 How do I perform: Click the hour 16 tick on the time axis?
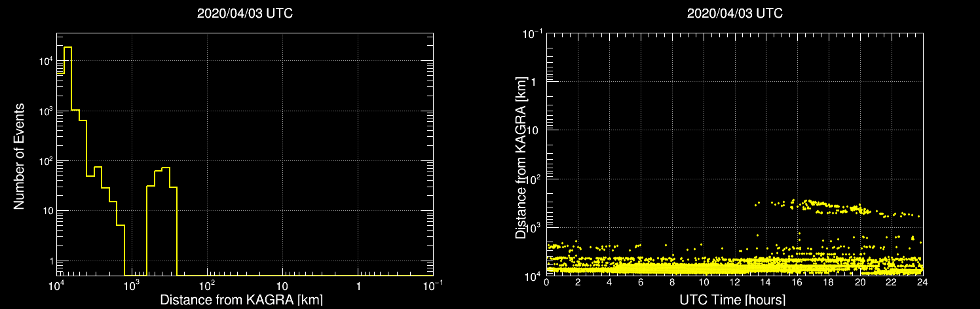point(797,283)
